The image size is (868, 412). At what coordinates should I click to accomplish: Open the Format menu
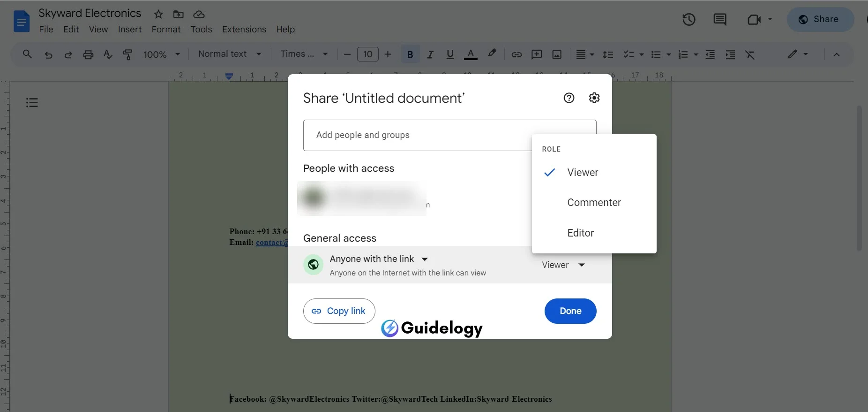[166, 29]
